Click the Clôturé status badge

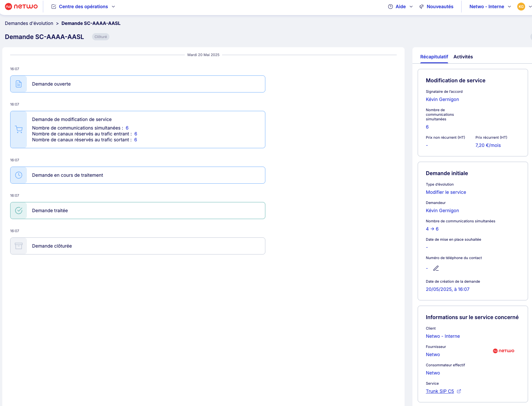tap(101, 37)
